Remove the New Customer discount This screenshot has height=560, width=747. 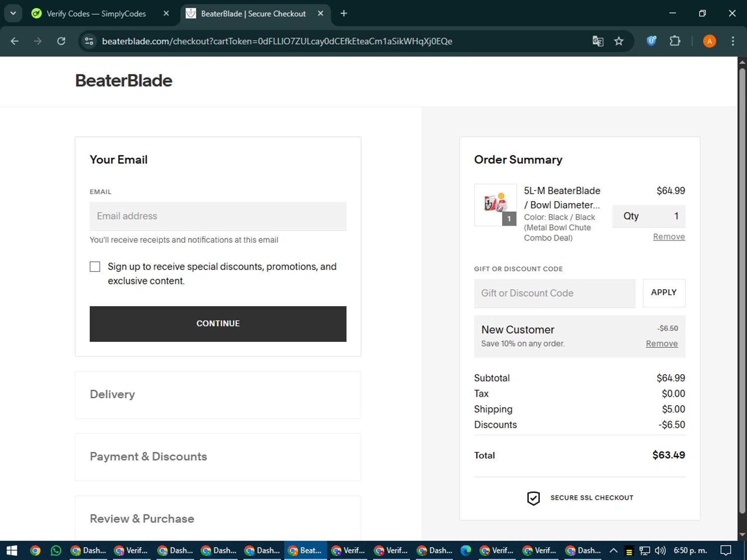pyautogui.click(x=662, y=343)
